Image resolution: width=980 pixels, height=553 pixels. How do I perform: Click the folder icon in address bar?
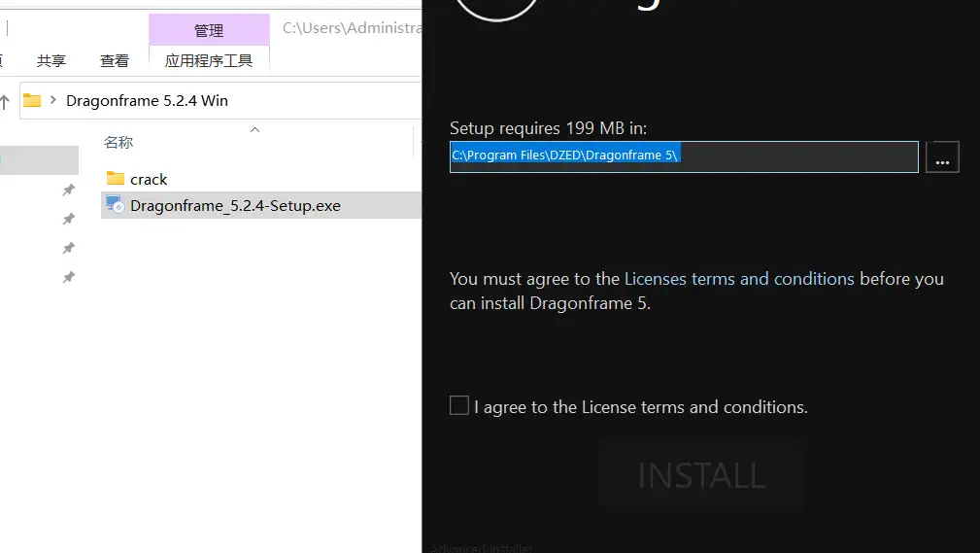pyautogui.click(x=32, y=100)
